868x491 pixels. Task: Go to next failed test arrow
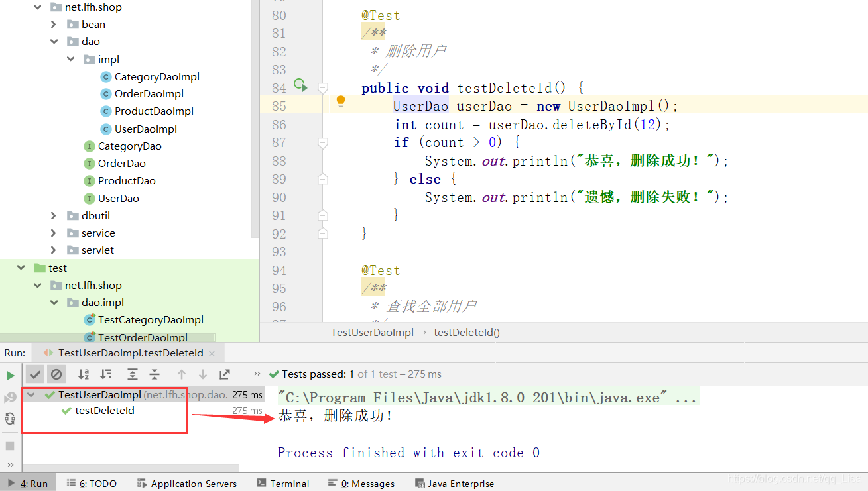click(x=203, y=374)
